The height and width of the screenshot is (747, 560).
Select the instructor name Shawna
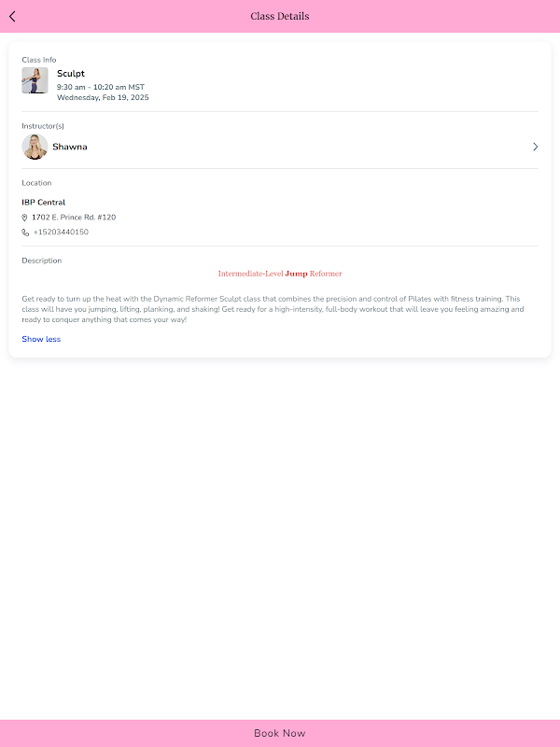pyautogui.click(x=70, y=147)
